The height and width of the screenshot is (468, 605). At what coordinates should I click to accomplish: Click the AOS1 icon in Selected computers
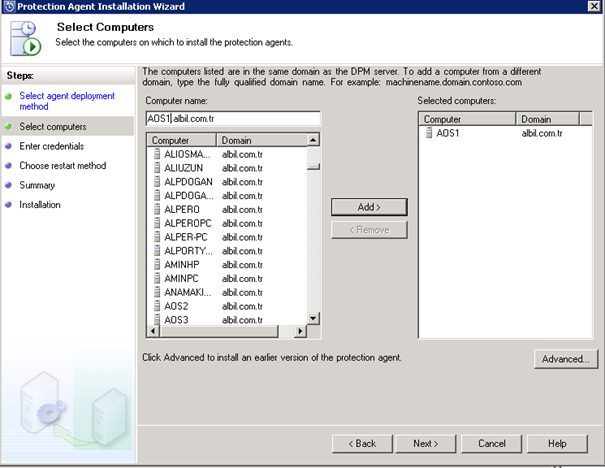[x=429, y=133]
